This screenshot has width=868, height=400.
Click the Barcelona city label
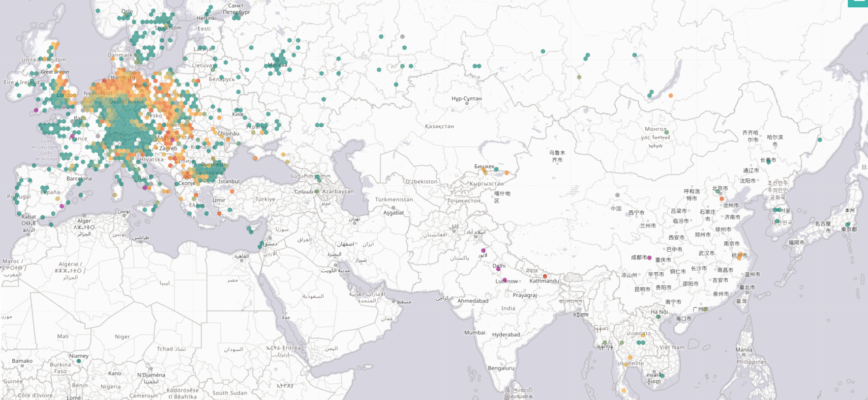pos(79,179)
